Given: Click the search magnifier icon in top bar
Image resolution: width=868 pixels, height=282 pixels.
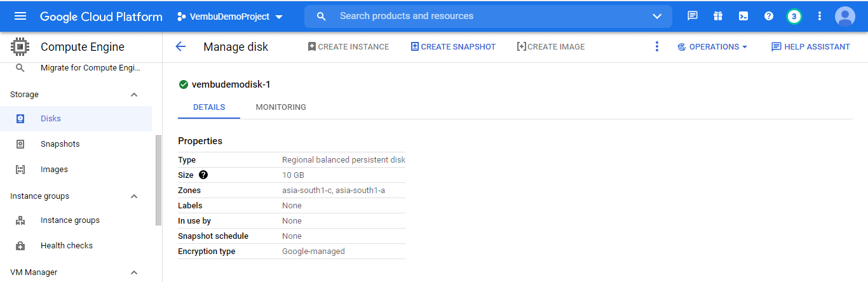Looking at the screenshot, I should point(322,16).
